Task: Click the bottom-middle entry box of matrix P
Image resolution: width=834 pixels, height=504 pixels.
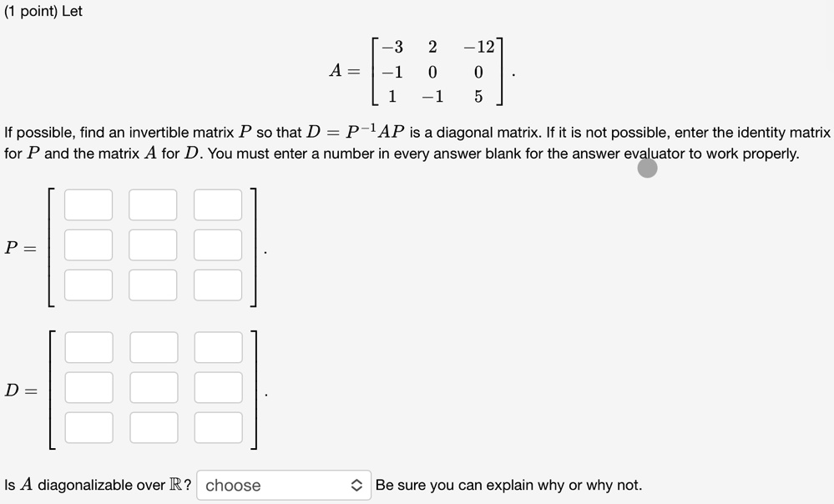Action: pyautogui.click(x=153, y=285)
